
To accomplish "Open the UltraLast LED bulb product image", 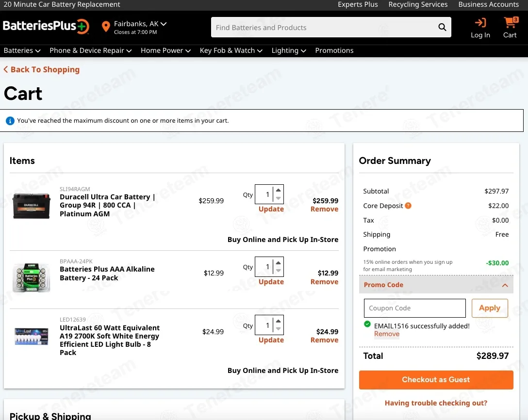I will click(x=32, y=336).
